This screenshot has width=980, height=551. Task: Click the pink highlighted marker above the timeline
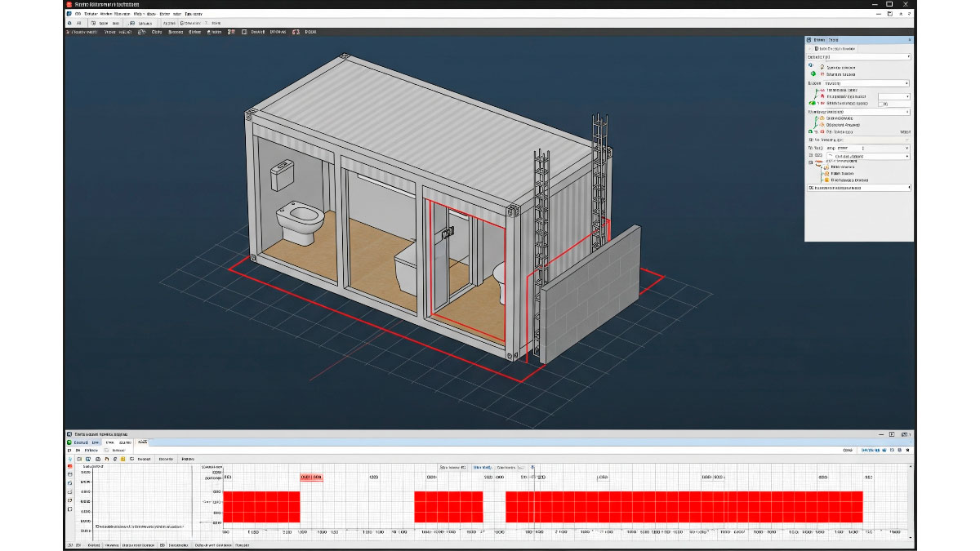coord(311,477)
